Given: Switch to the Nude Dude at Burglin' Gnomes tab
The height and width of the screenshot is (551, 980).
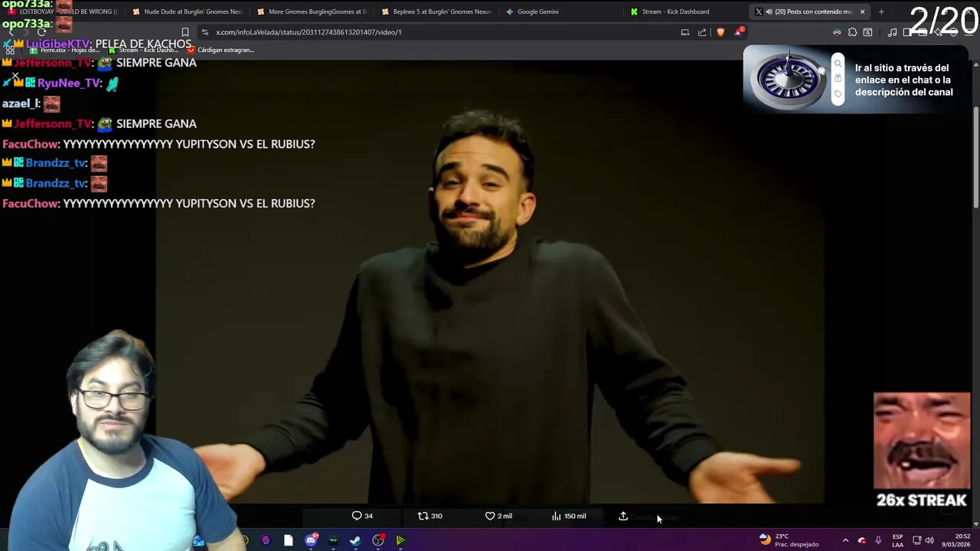Looking at the screenshot, I should (x=187, y=11).
